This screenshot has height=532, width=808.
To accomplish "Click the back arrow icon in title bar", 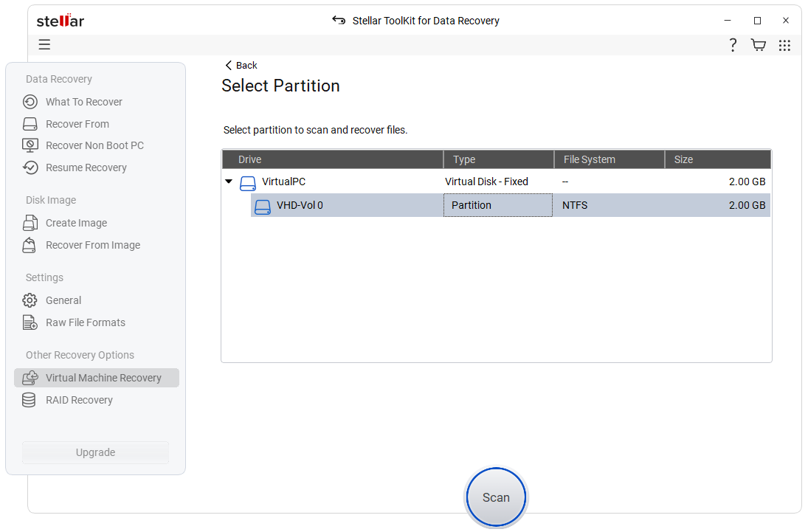I will [339, 20].
